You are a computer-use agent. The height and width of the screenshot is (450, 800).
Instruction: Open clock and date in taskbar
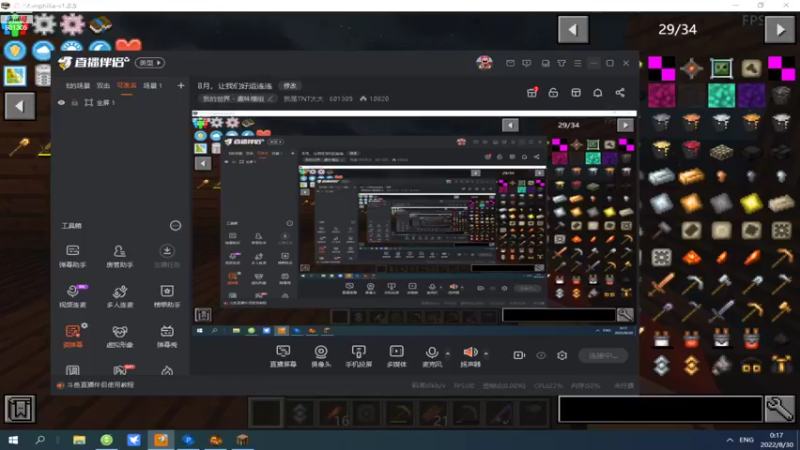tap(777, 439)
